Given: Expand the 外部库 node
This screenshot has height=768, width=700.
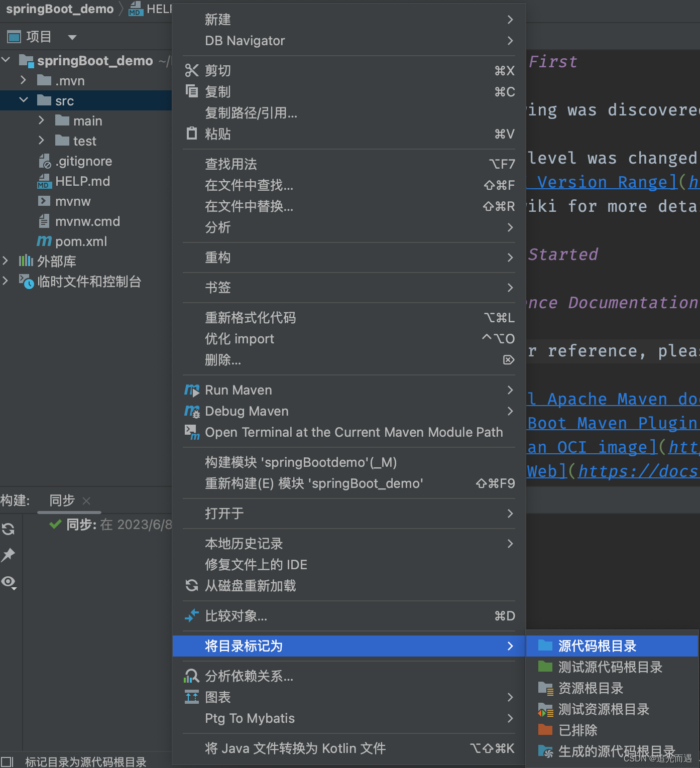Looking at the screenshot, I should click(6, 261).
